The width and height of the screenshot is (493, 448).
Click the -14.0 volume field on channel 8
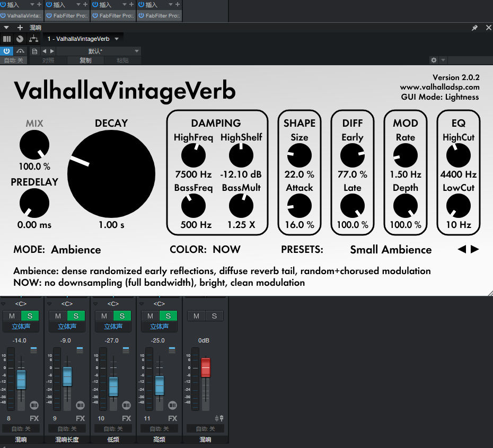(x=20, y=340)
